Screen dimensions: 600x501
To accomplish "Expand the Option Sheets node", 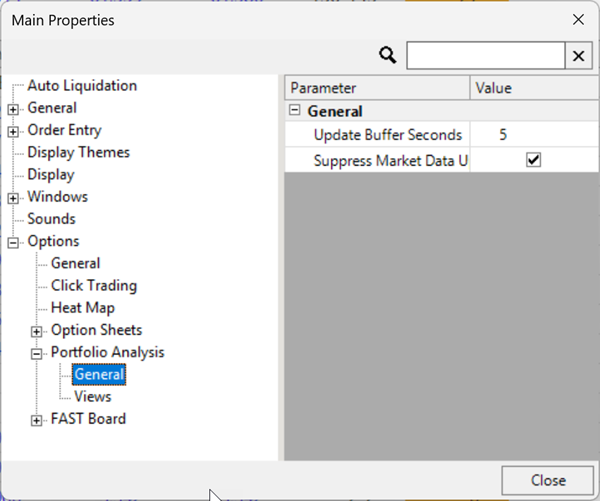I will point(37,331).
